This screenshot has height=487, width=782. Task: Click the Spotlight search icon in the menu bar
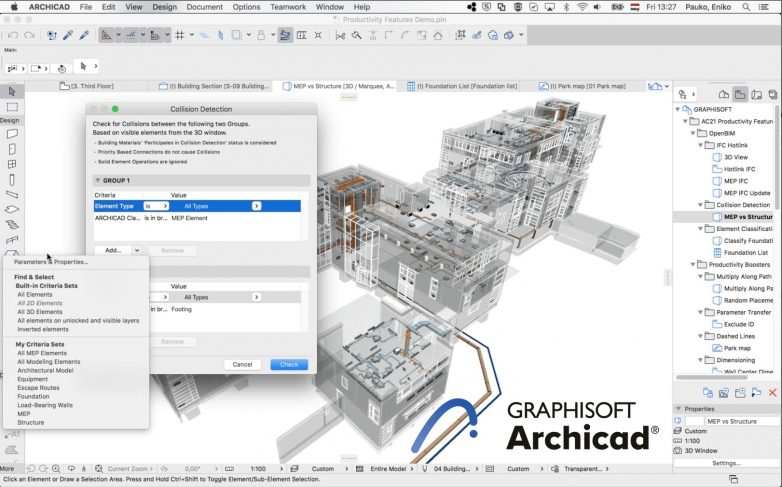click(x=746, y=7)
